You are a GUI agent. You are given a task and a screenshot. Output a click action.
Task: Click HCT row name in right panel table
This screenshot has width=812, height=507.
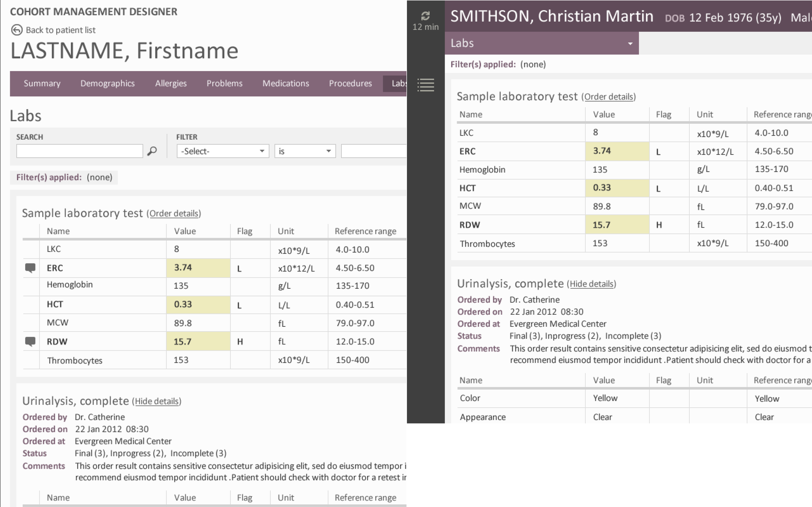click(468, 188)
